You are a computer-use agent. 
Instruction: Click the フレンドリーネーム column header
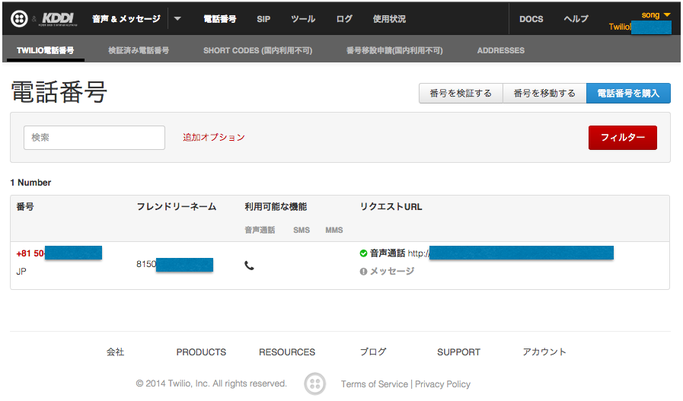(x=176, y=207)
